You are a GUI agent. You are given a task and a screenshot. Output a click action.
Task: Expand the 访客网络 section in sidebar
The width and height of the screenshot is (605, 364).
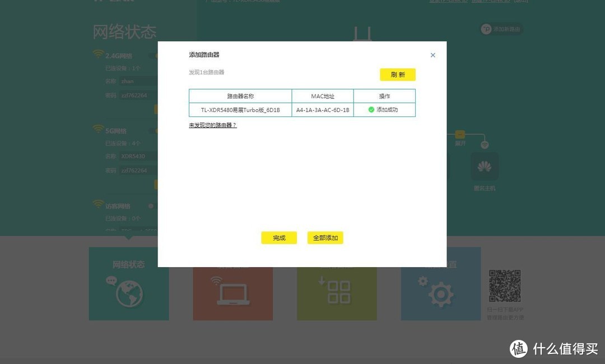click(115, 205)
